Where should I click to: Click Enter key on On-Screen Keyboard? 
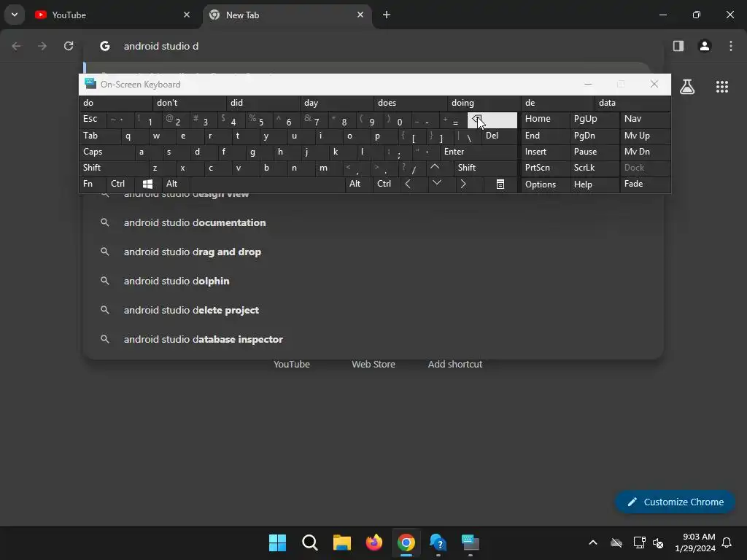pyautogui.click(x=479, y=152)
